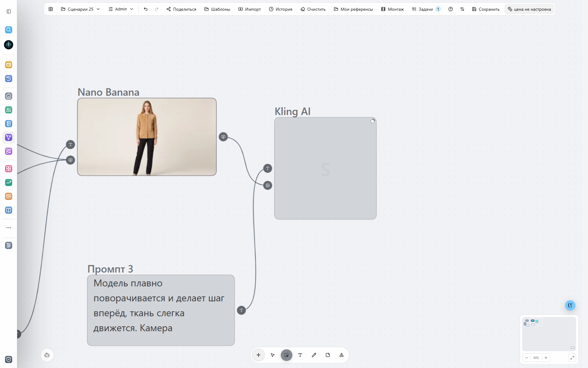Open the yellow card icon in sidebar

pyautogui.click(x=9, y=65)
